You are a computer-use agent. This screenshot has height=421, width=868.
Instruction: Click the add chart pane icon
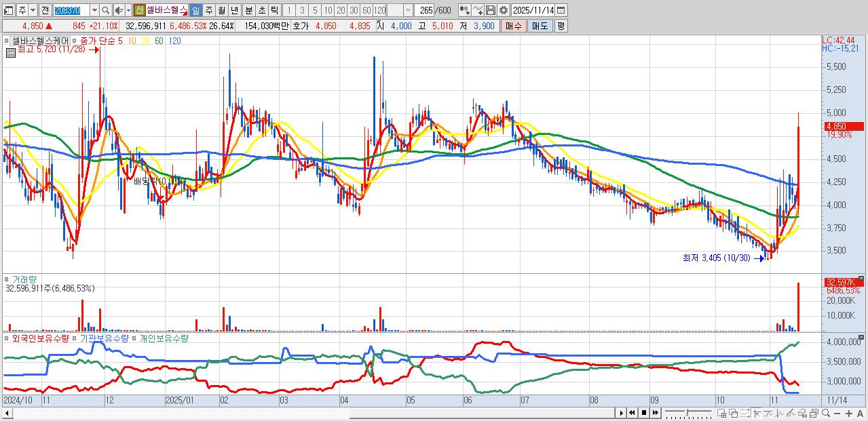(722, 414)
